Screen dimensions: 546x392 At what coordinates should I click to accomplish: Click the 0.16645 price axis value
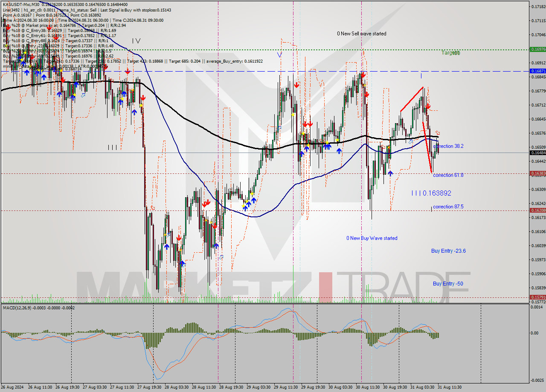pyautogui.click(x=538, y=119)
